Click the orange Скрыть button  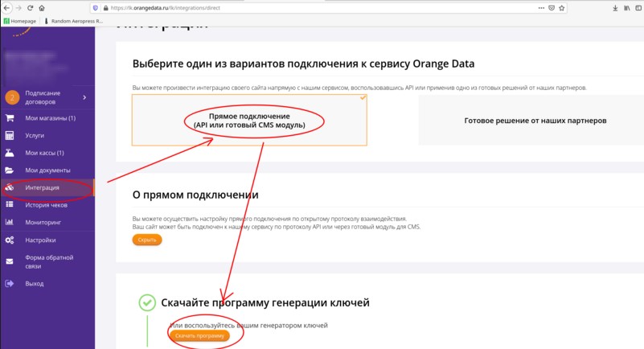coord(147,240)
